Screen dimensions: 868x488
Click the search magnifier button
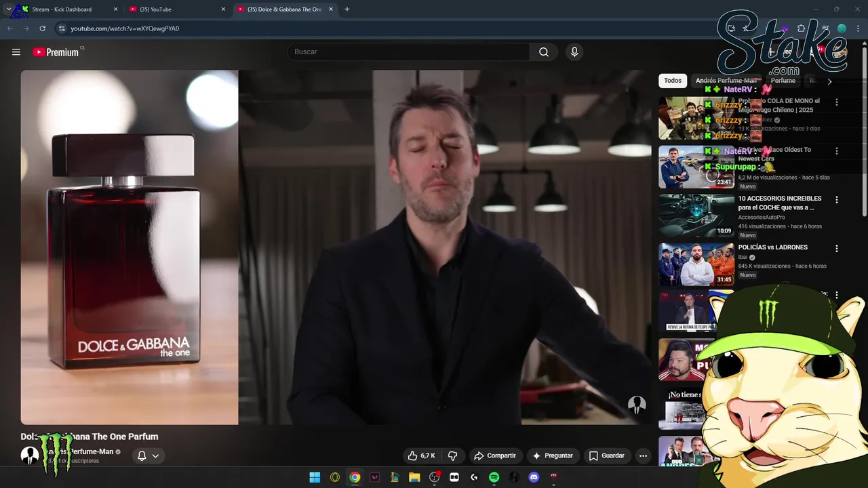click(x=544, y=52)
